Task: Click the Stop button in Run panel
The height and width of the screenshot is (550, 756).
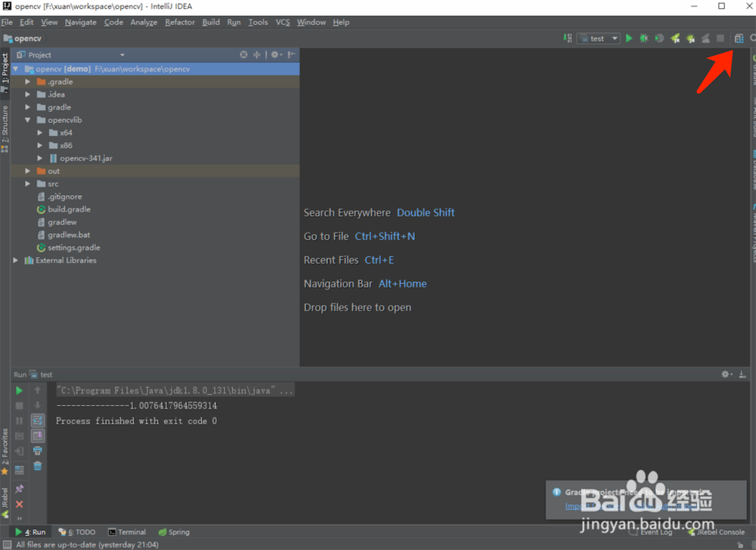Action: (20, 406)
